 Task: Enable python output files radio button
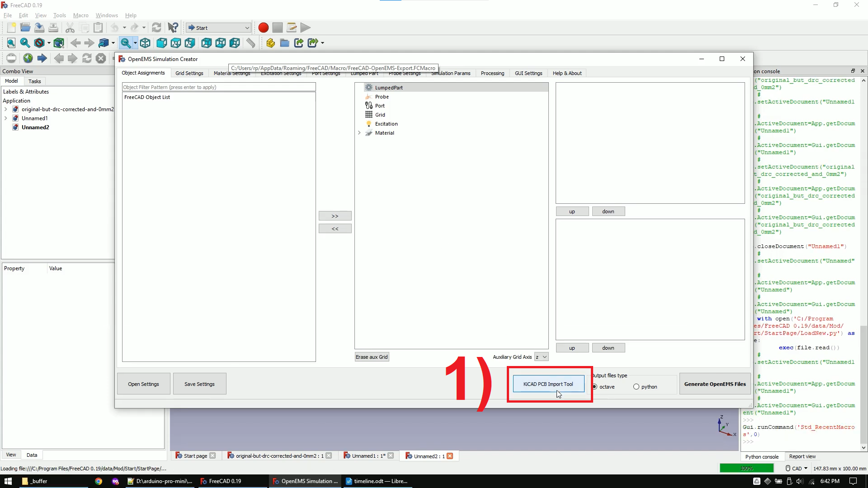[637, 387]
